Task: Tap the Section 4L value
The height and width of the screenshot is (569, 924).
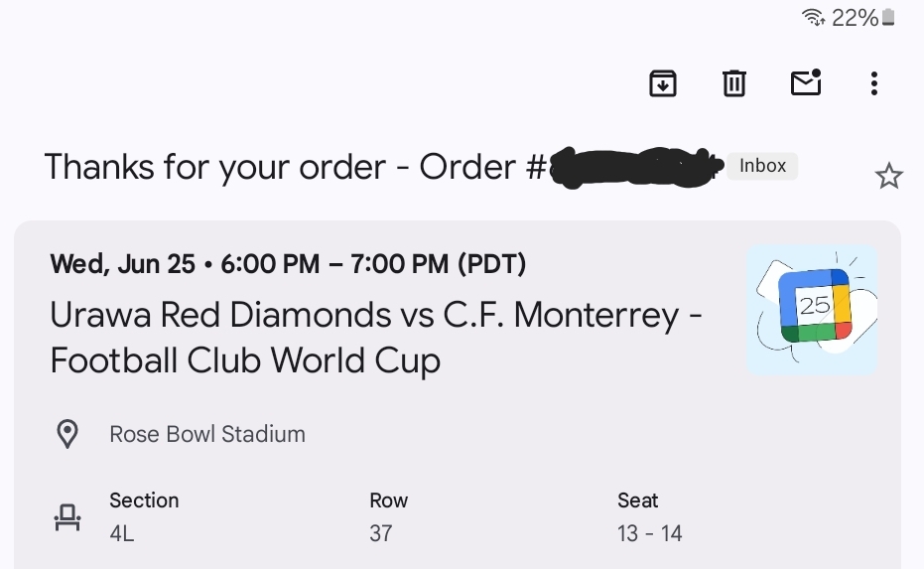Action: click(122, 533)
